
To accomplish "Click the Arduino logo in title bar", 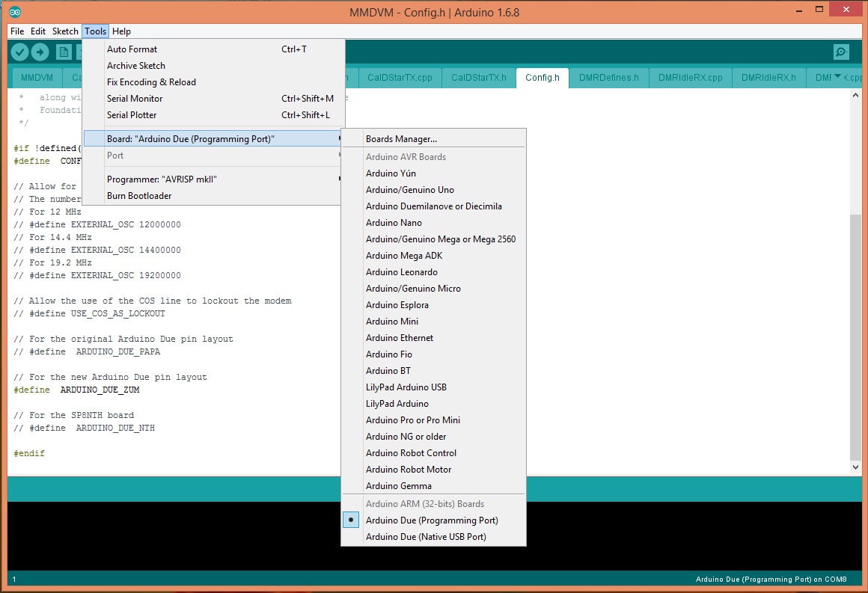I will 15,12.
